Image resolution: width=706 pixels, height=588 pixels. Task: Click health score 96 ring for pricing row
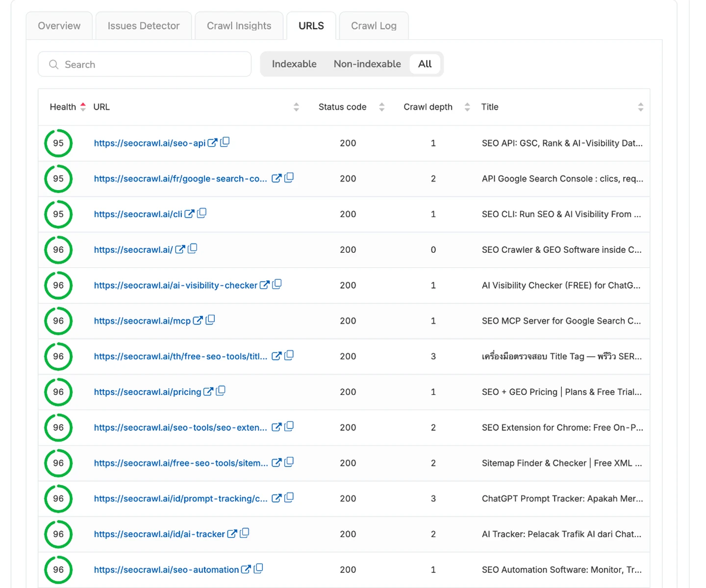[58, 392]
